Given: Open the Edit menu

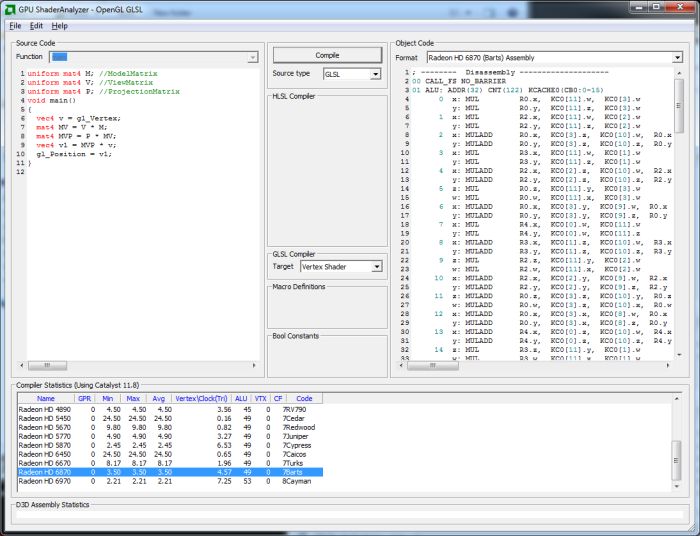Looking at the screenshot, I should (x=36, y=26).
